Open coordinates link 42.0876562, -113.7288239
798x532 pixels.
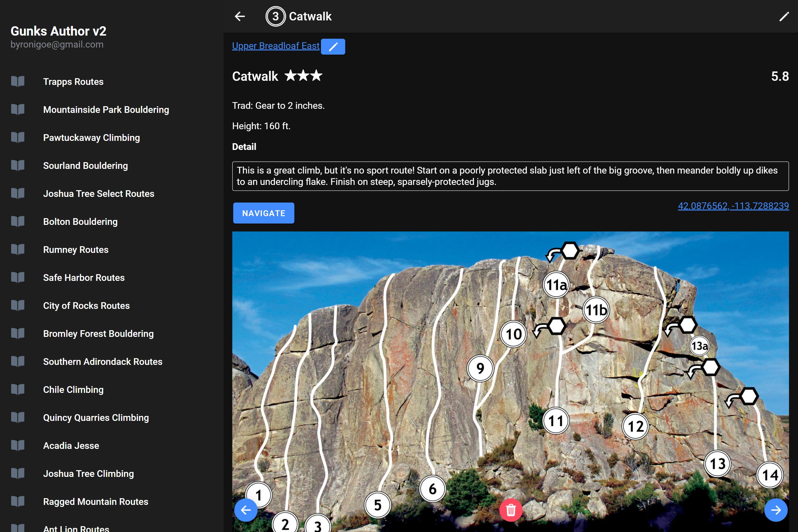coord(733,206)
